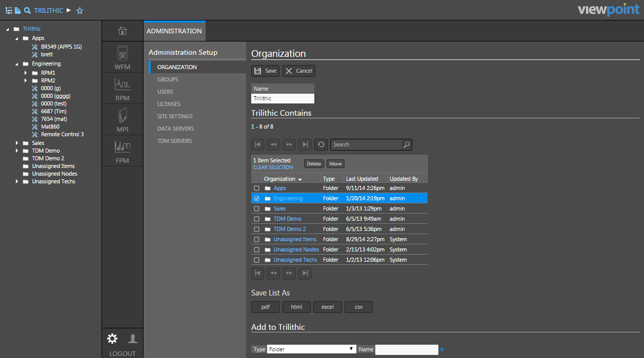Open settings gear icon

pos(112,338)
